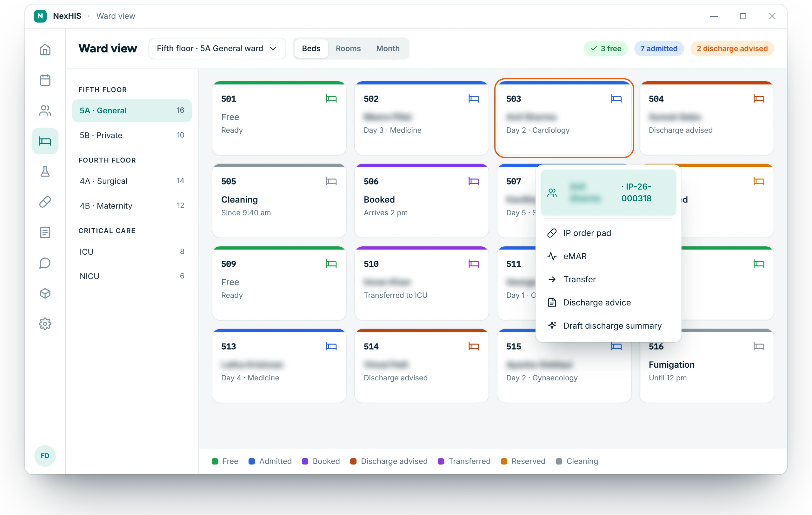Open the inventory box icon in sidebar
This screenshot has width=812, height=515.
[x=45, y=293]
